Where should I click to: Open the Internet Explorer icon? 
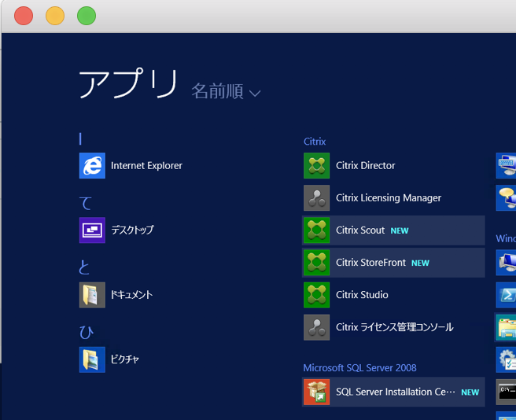(x=92, y=166)
